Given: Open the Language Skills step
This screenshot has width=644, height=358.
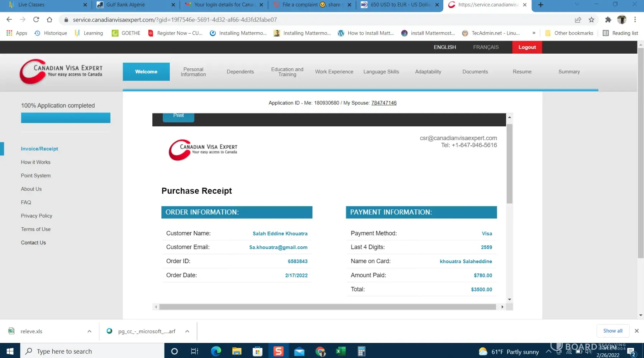Looking at the screenshot, I should click(x=381, y=72).
